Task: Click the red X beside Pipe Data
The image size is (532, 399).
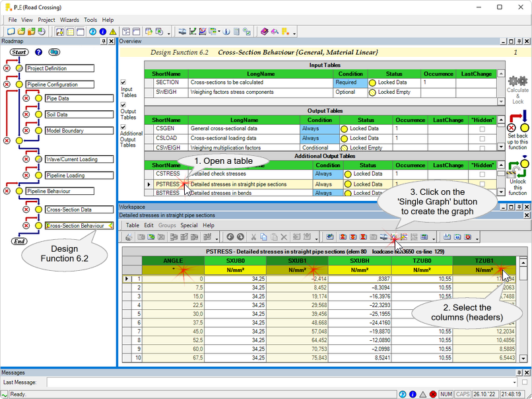Action: (x=27, y=98)
